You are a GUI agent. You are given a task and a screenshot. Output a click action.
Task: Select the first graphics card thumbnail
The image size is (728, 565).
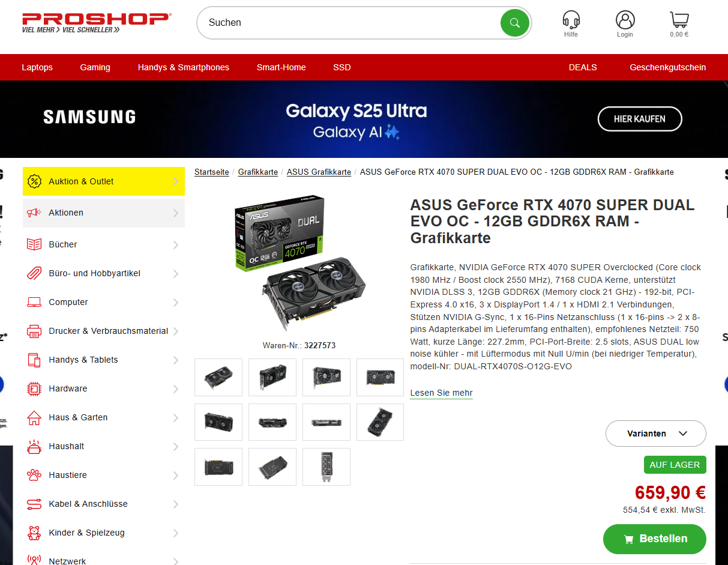click(x=218, y=377)
